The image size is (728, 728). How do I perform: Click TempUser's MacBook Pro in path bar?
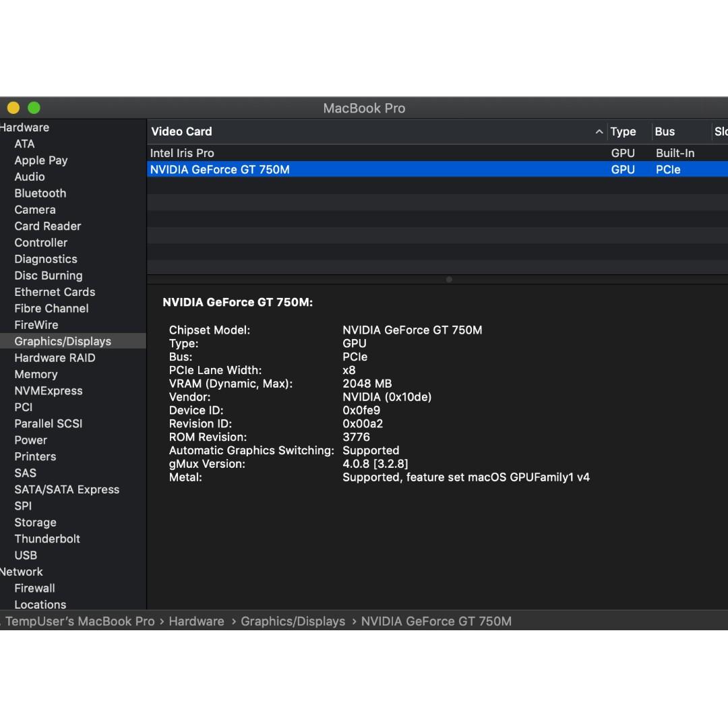pyautogui.click(x=80, y=621)
